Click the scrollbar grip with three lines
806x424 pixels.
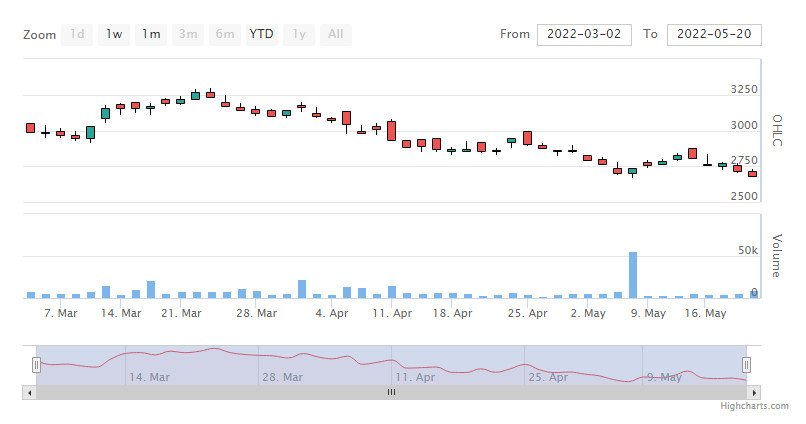click(391, 393)
